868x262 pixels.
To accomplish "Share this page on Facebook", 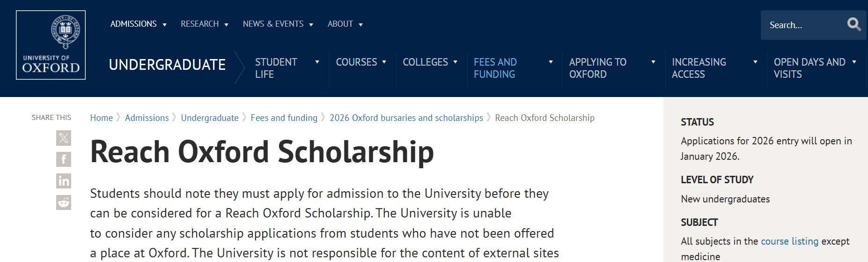I will 64,159.
